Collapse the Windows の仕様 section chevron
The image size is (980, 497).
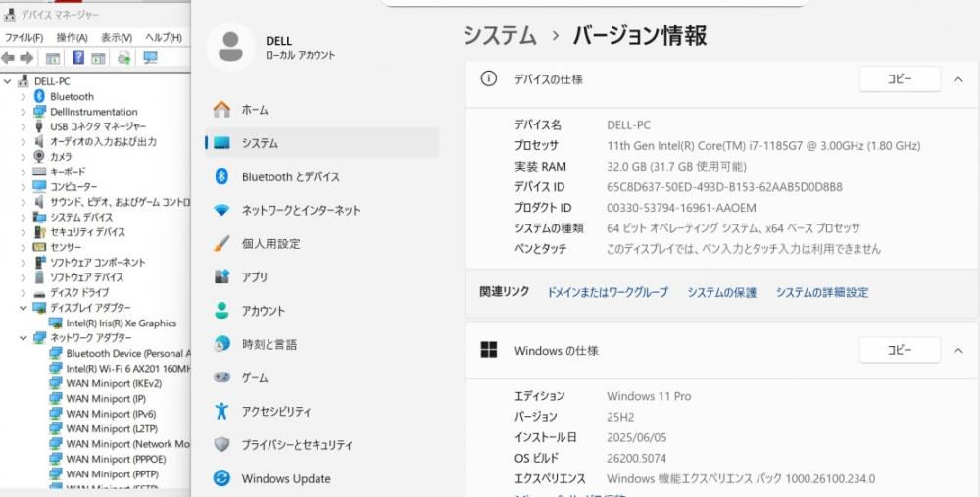958,351
